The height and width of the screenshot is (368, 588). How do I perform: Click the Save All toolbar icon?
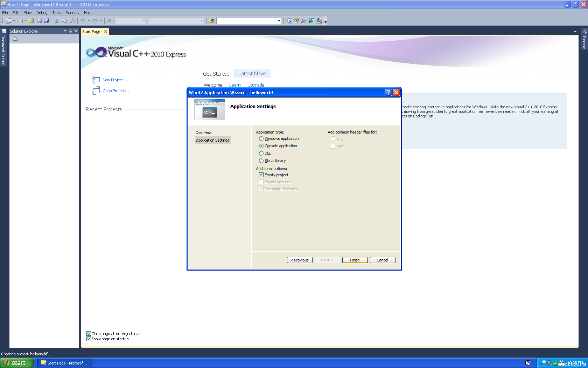(47, 21)
